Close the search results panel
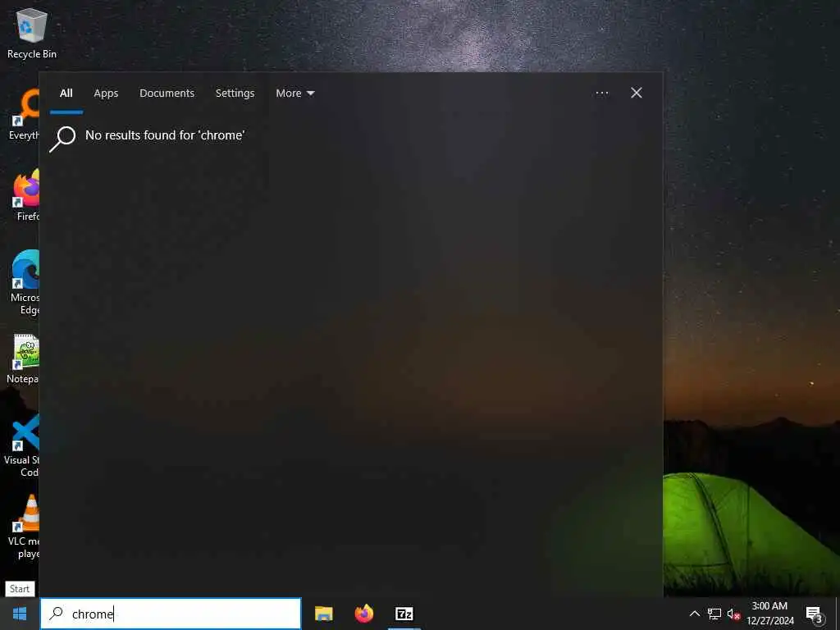The image size is (840, 630). (x=637, y=94)
